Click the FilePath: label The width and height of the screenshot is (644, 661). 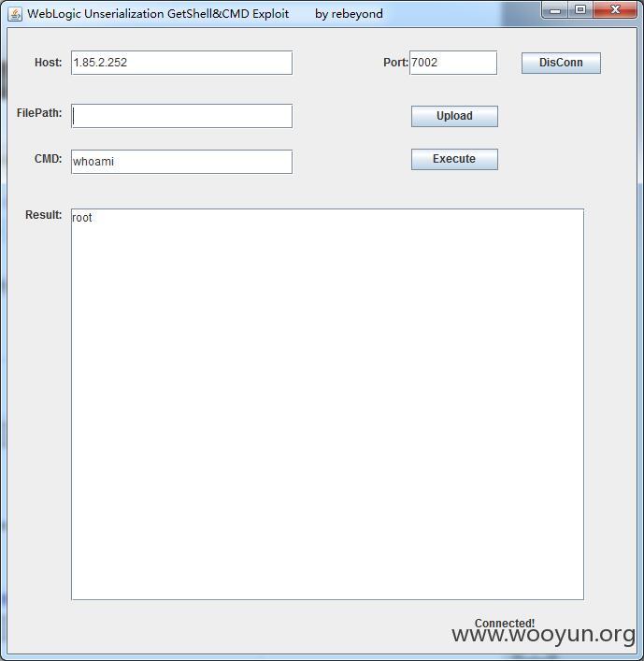pyautogui.click(x=39, y=113)
